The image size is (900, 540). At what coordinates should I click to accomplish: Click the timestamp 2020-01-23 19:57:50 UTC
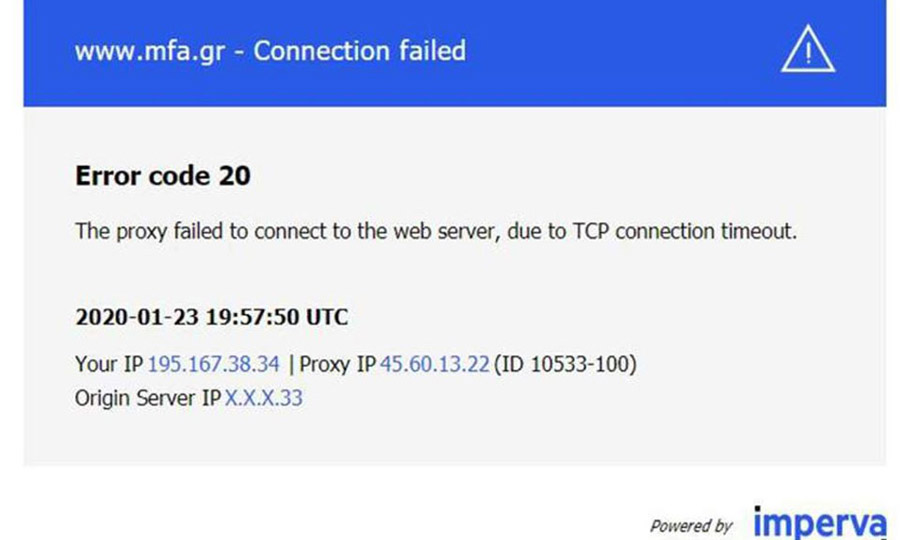pos(212,317)
